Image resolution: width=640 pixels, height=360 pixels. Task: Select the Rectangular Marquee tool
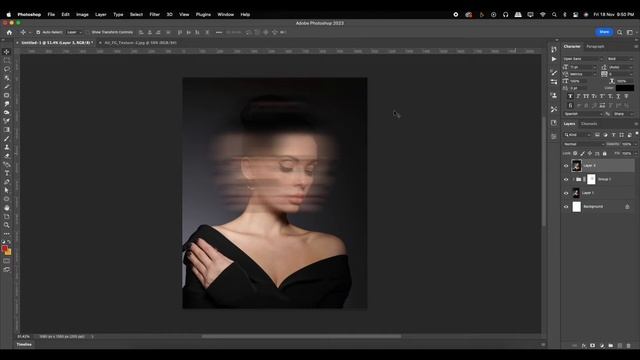click(7, 60)
